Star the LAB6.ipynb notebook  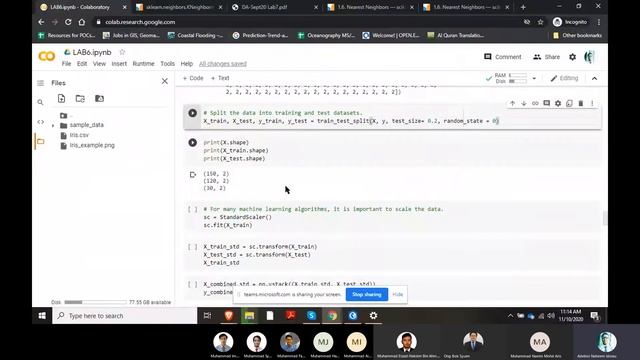(122, 52)
